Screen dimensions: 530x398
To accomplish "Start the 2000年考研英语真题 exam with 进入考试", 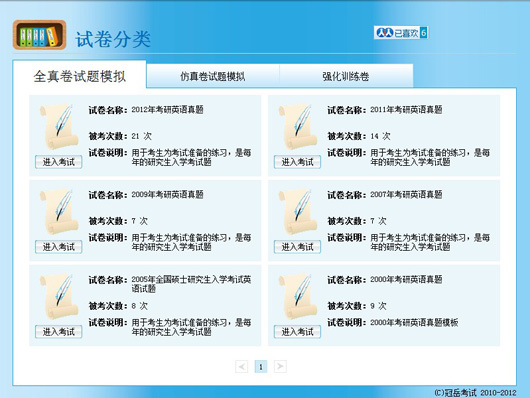I will point(297,332).
